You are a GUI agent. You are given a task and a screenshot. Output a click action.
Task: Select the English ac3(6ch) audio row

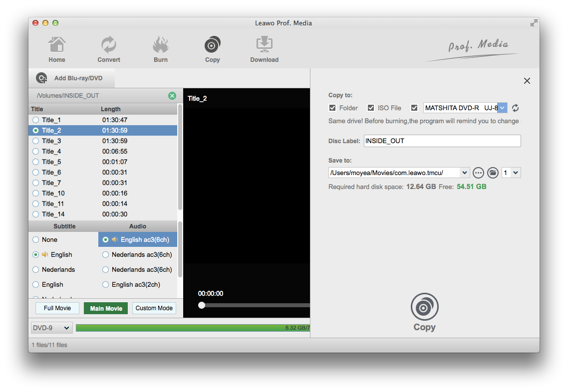[138, 239]
